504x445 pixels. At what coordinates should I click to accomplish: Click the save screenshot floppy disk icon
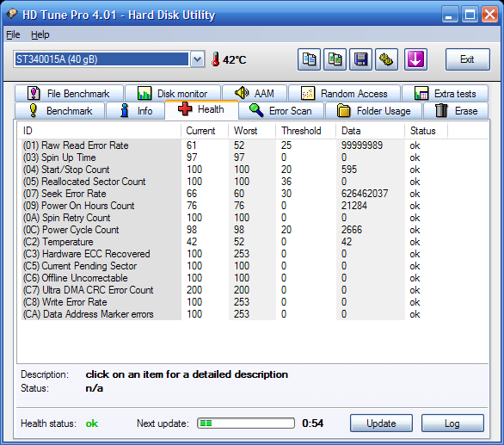[360, 59]
